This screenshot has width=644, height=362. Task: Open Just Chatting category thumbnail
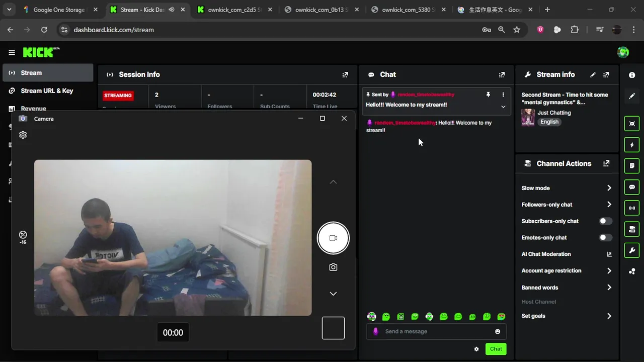point(528,117)
